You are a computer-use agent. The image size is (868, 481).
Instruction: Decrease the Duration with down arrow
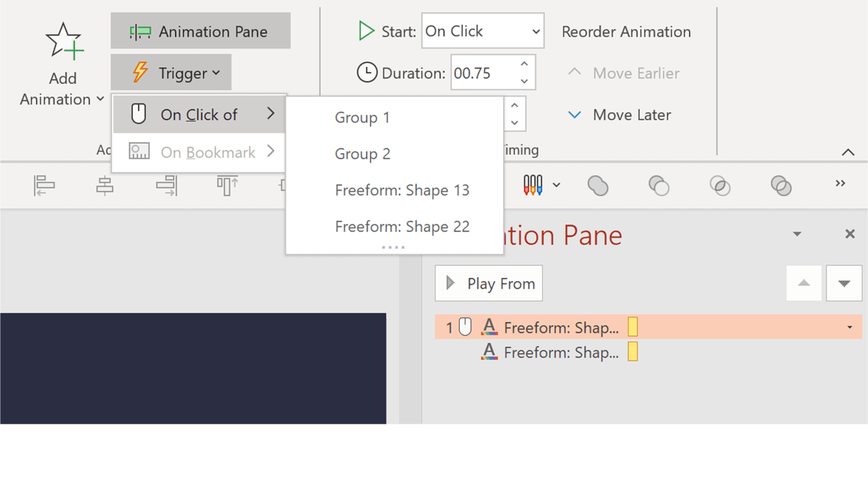[x=524, y=81]
